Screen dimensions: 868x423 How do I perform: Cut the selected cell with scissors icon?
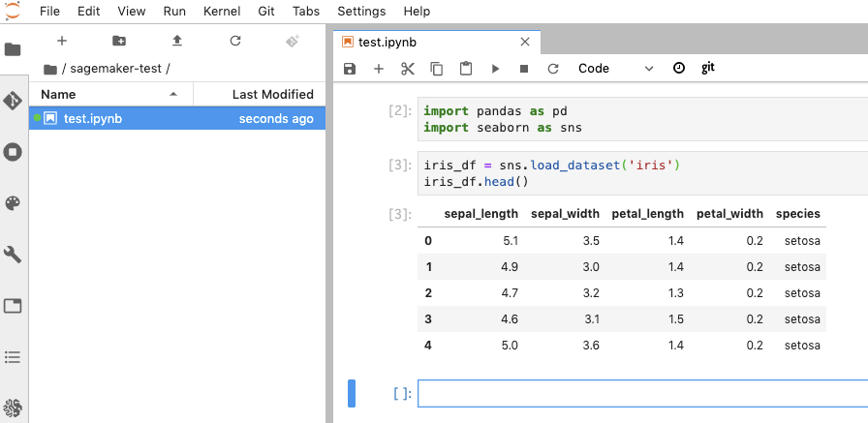coord(408,69)
